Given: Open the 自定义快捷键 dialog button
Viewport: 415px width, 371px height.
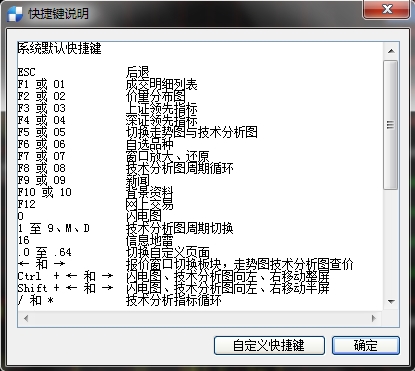Looking at the screenshot, I should (269, 345).
